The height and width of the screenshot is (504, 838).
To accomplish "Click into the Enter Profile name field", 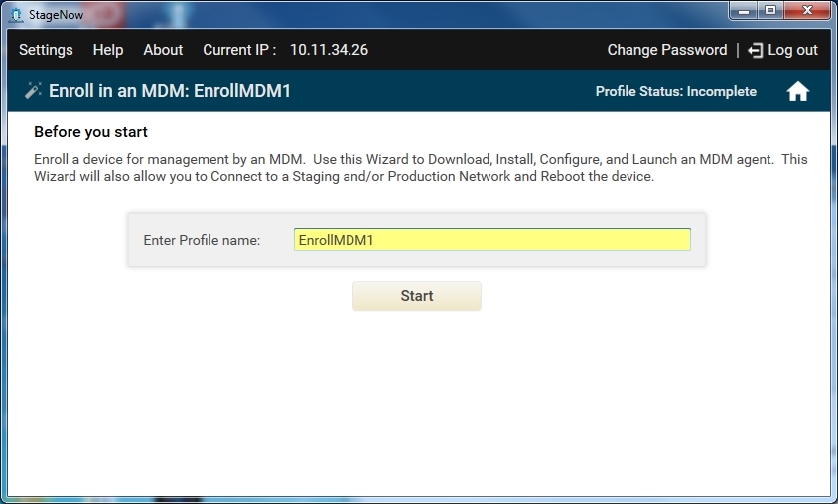I will (491, 240).
